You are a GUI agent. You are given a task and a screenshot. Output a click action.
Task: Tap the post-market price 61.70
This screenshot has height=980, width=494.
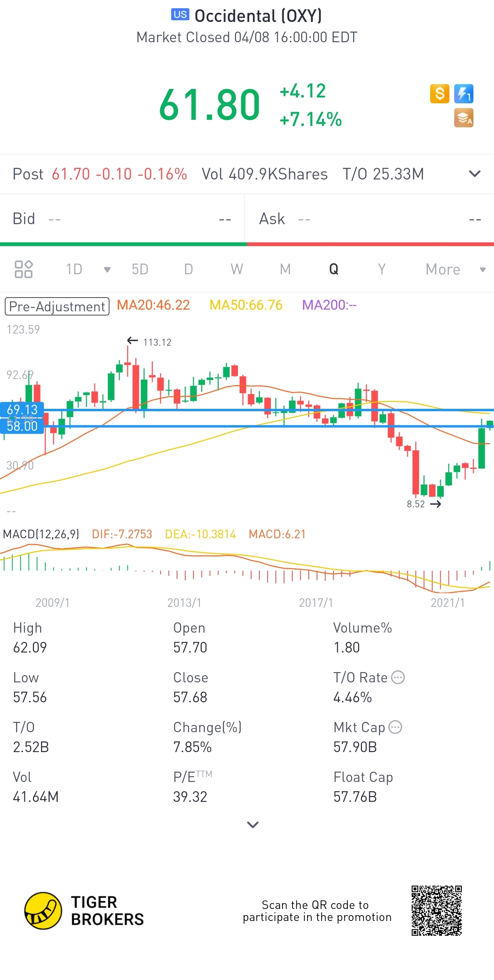71,174
